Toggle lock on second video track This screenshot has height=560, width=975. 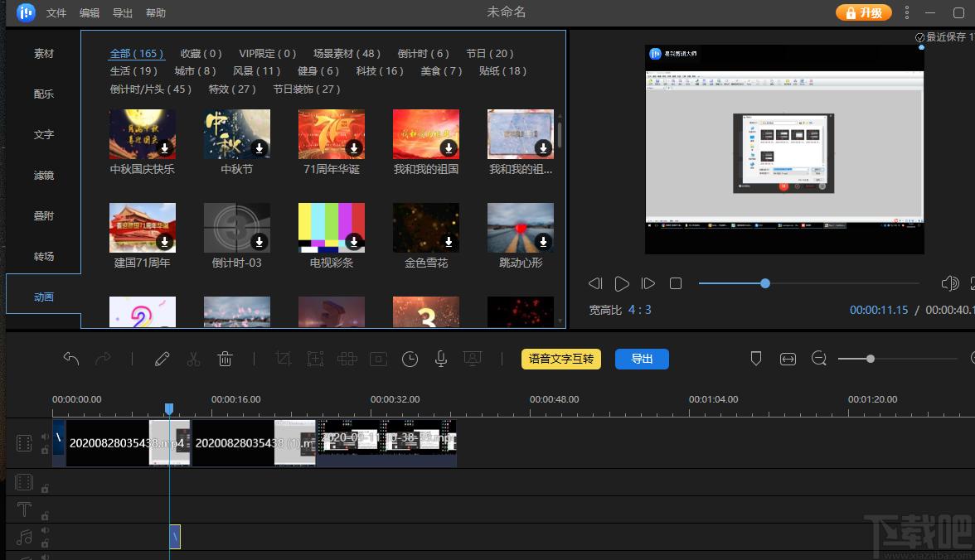(45, 489)
